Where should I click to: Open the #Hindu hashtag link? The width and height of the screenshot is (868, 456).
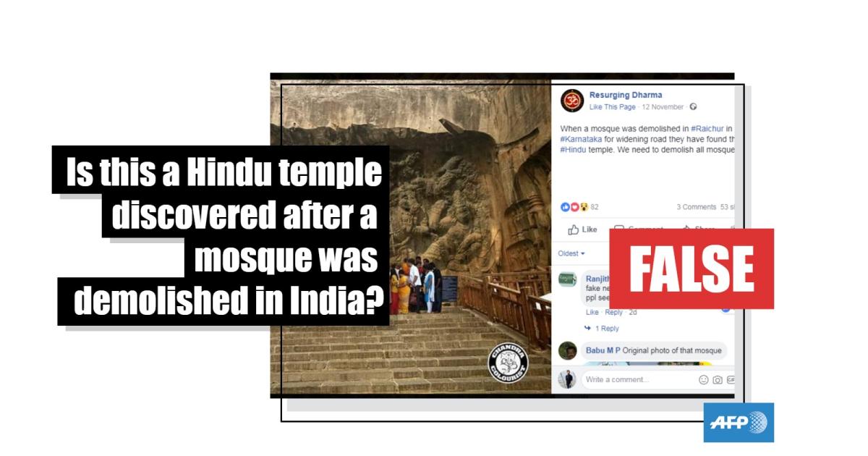572,149
